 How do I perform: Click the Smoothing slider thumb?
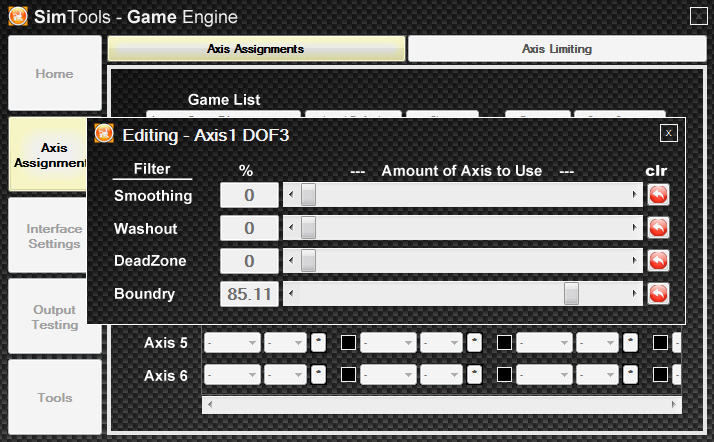tap(308, 195)
